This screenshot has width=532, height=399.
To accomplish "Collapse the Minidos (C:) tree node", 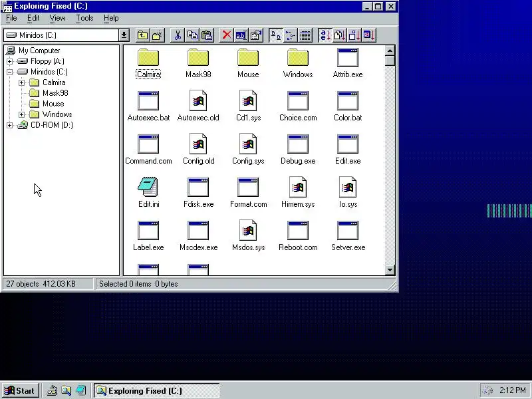I will point(9,72).
